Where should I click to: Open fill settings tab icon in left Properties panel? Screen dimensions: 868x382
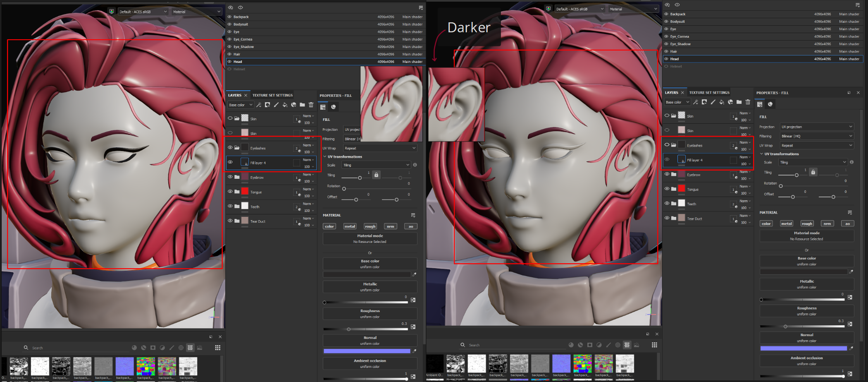(323, 107)
